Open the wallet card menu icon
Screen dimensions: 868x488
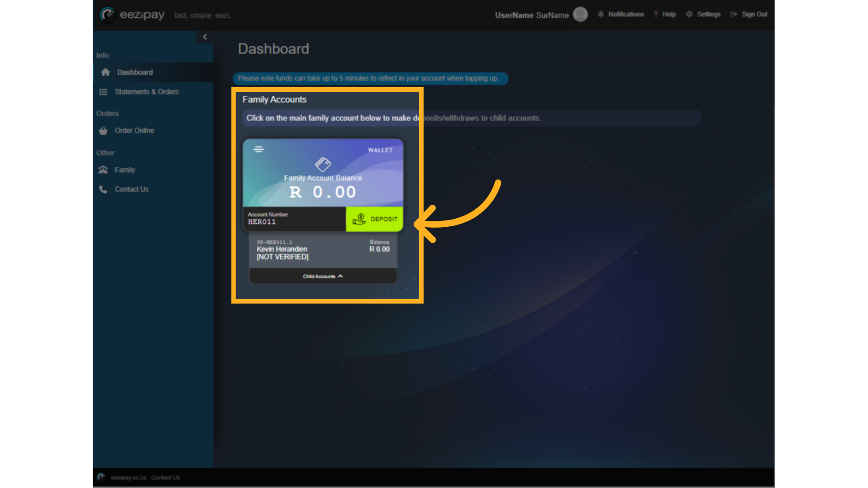coord(259,149)
